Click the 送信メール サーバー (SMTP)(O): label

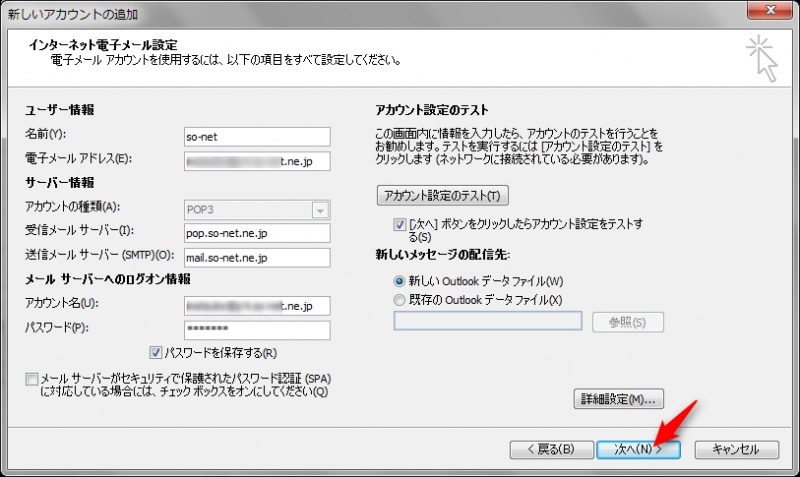[x=99, y=255]
